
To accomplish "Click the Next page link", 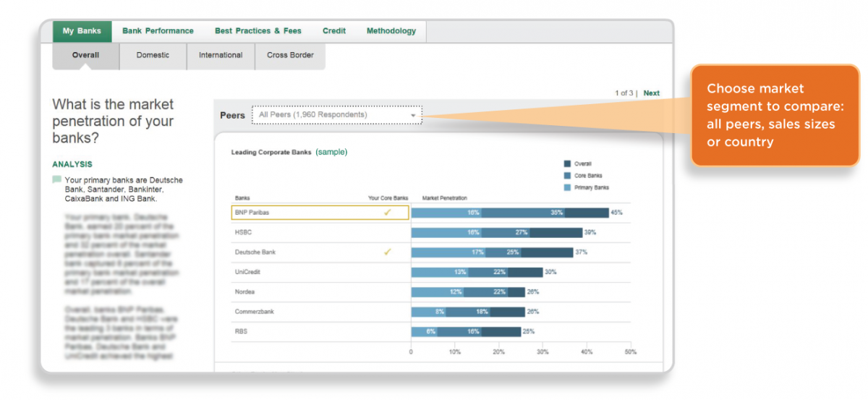I will [652, 93].
